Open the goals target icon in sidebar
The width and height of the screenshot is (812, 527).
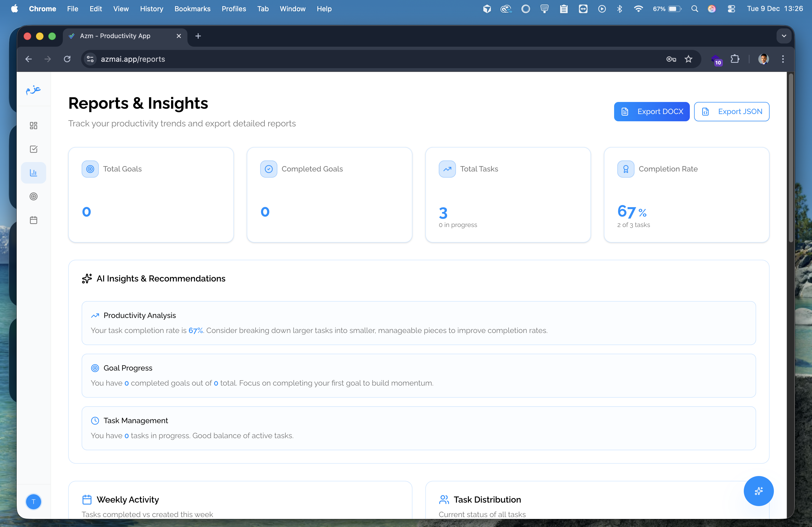click(x=34, y=196)
